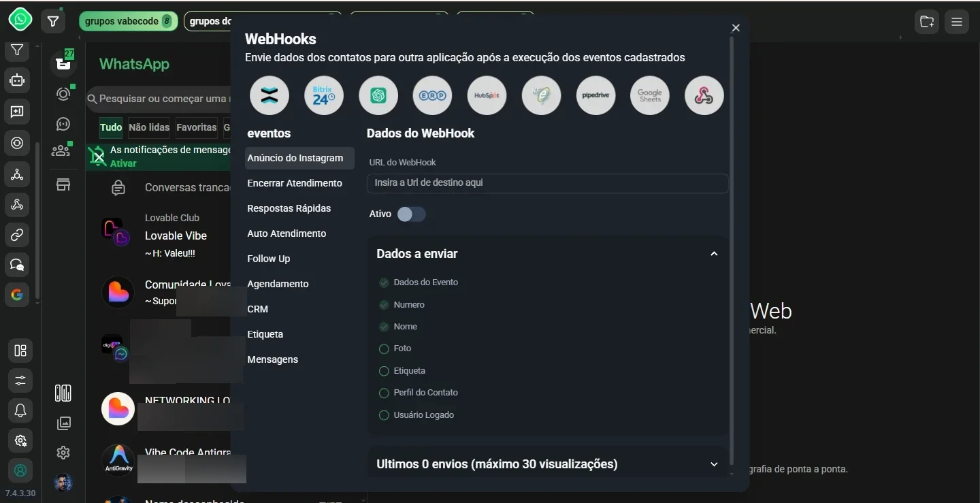This screenshot has width=980, height=503.
Task: Select Auto Atendimento event
Action: [x=287, y=233]
